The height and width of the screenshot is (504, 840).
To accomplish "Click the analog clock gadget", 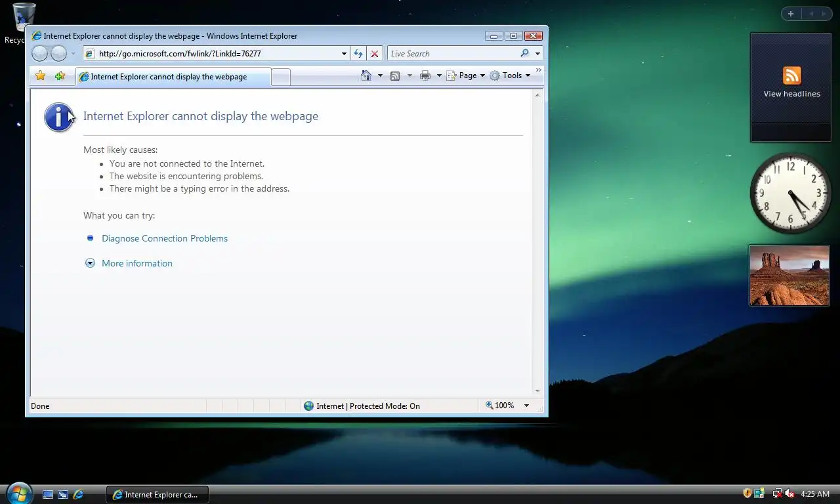I will click(791, 193).
